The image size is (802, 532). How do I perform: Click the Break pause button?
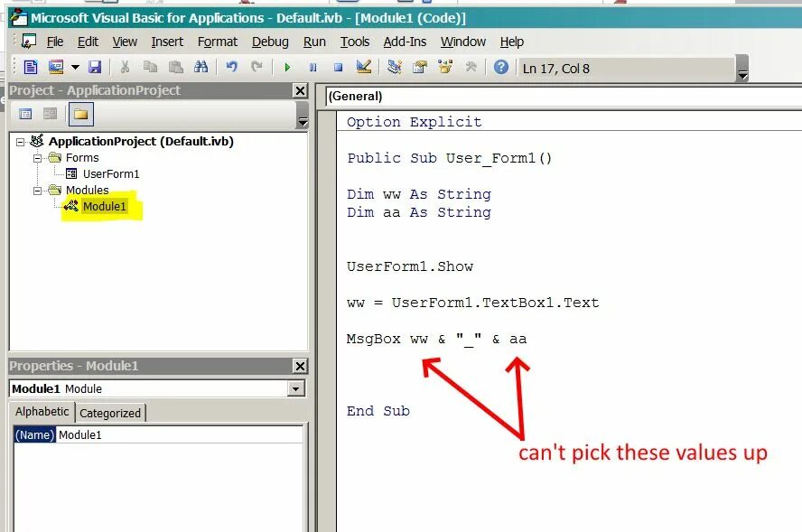point(313,67)
